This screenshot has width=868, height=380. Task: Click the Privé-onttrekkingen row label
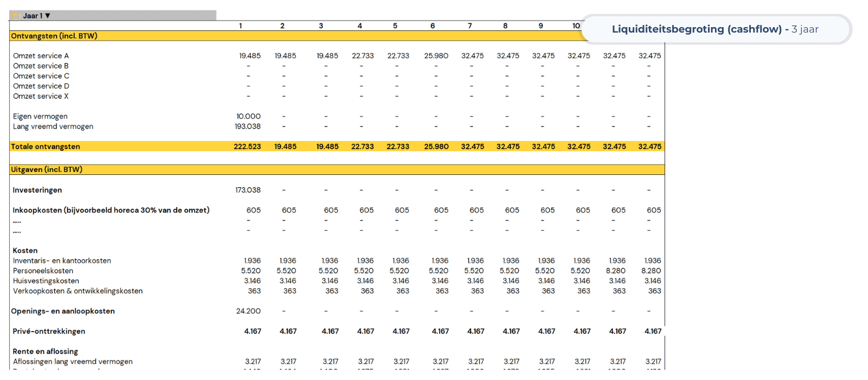[x=49, y=331]
